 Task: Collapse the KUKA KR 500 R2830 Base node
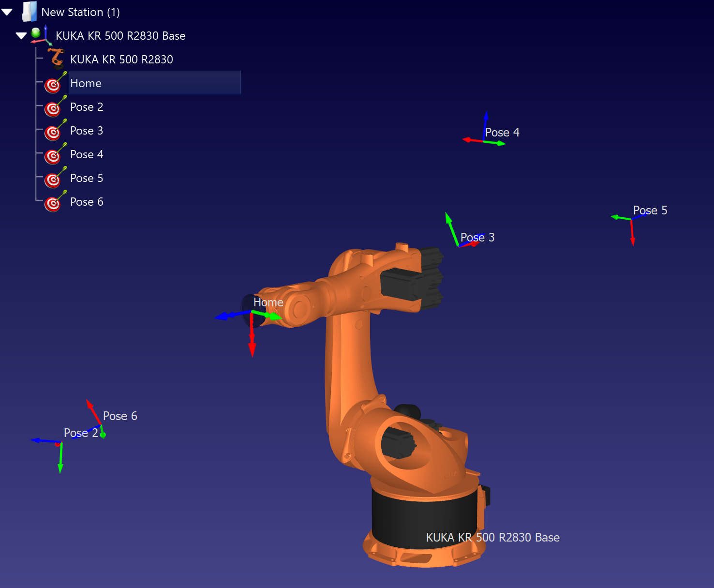pos(21,35)
